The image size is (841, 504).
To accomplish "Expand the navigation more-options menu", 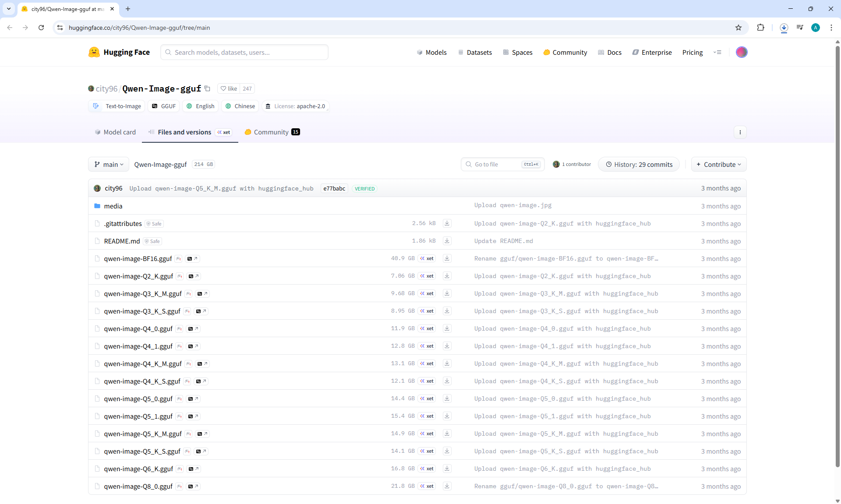I will (717, 52).
